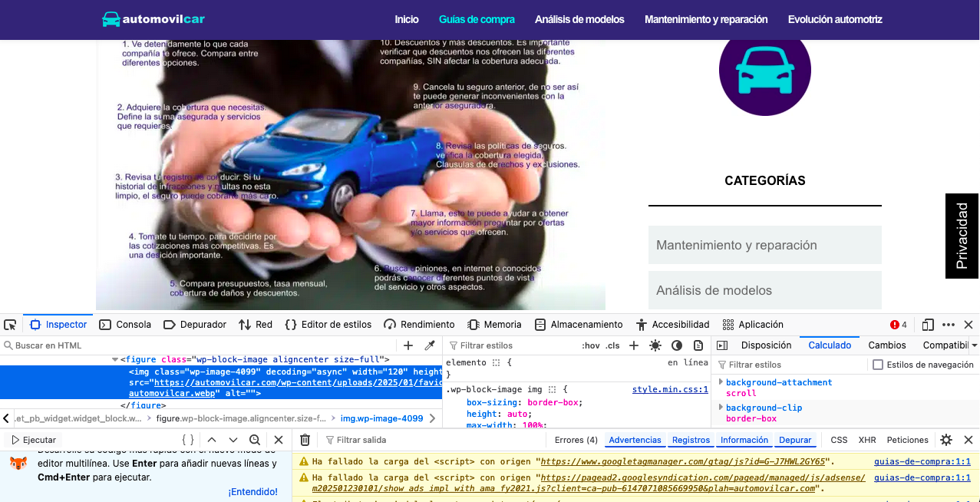Add a new node with plus icon

coord(408,345)
